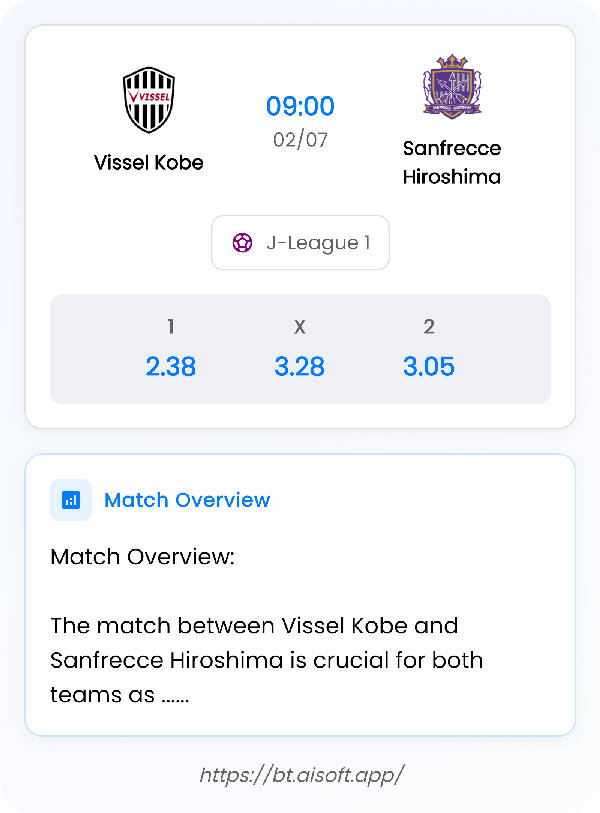Screen dimensions: 600x813
Task: Visit the link https://bt.aisoft.app/
Action: pos(300,773)
